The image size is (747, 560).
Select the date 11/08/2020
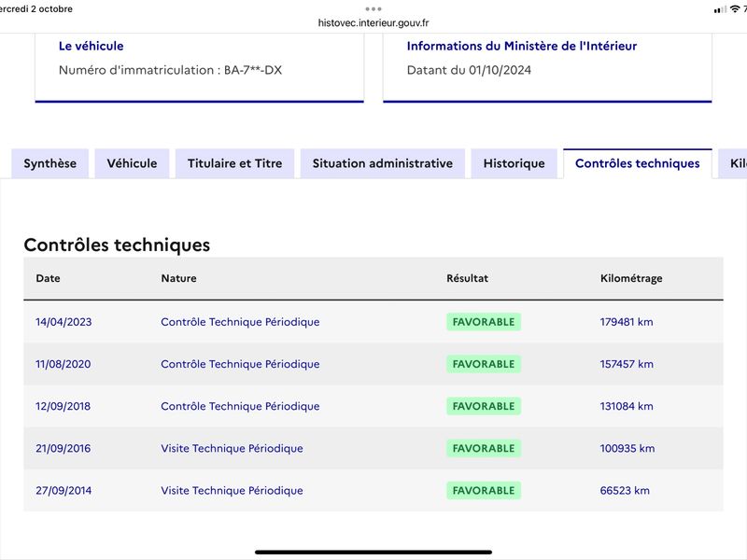tap(63, 364)
